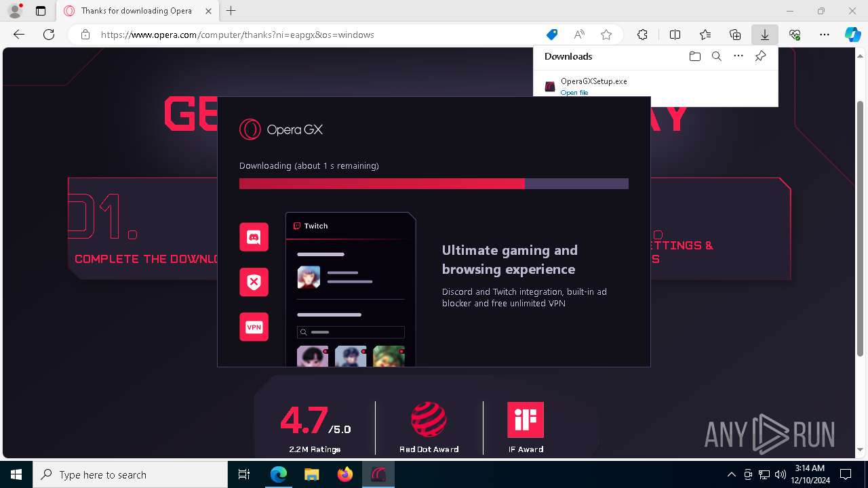
Task: Click the Downloads panel title
Action: tap(568, 56)
